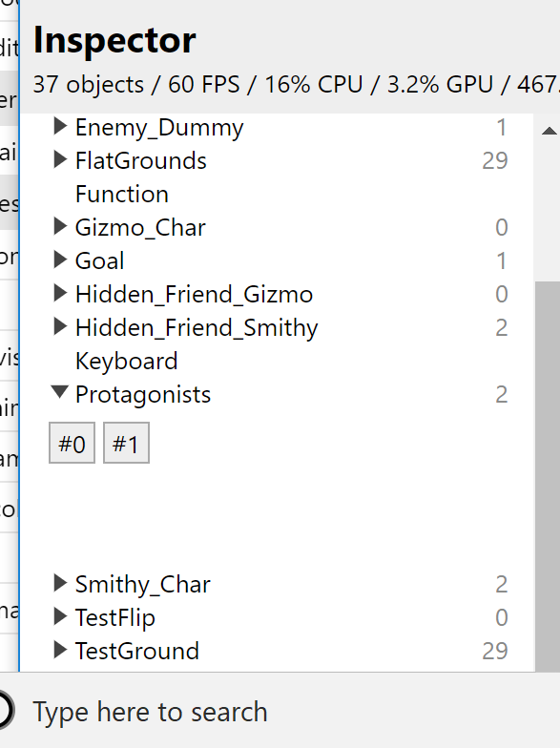
Task: Expand the Smithy_Char object entry
Action: point(60,583)
